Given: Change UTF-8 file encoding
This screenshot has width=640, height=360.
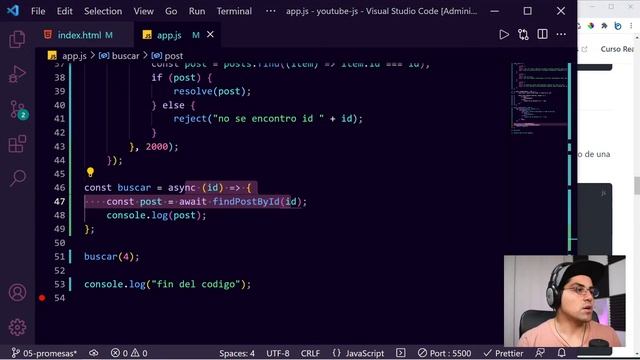Looking at the screenshot, I should click(x=278, y=353).
